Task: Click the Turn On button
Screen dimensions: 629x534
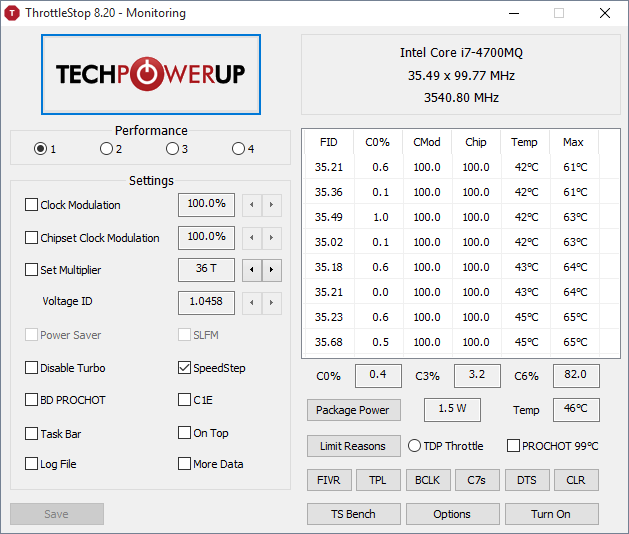Action: (552, 514)
